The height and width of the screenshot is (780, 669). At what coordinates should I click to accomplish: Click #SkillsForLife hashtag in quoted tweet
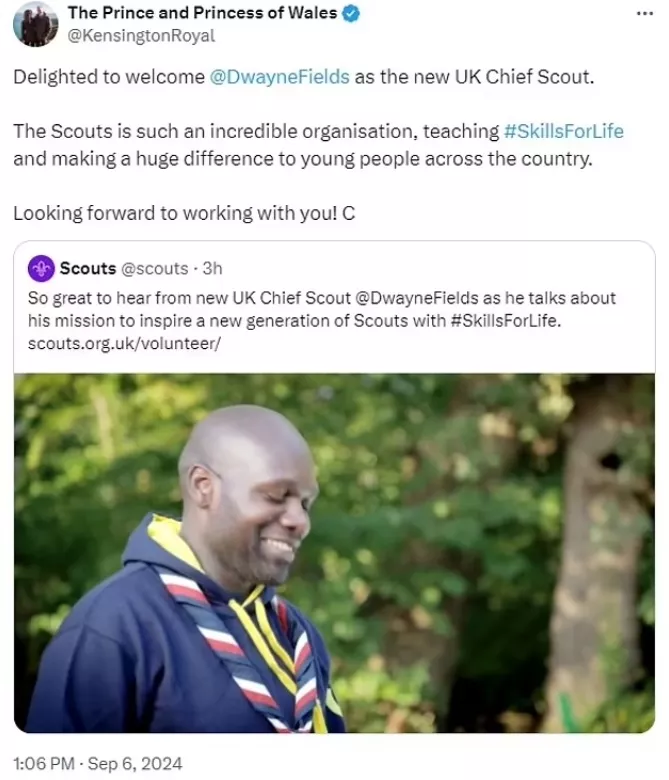506,321
